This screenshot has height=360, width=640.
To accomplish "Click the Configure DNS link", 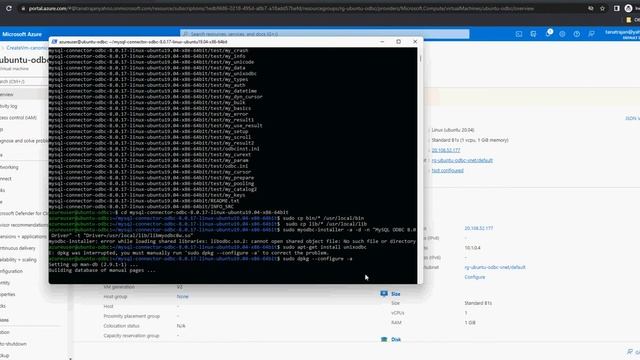I will (475, 277).
